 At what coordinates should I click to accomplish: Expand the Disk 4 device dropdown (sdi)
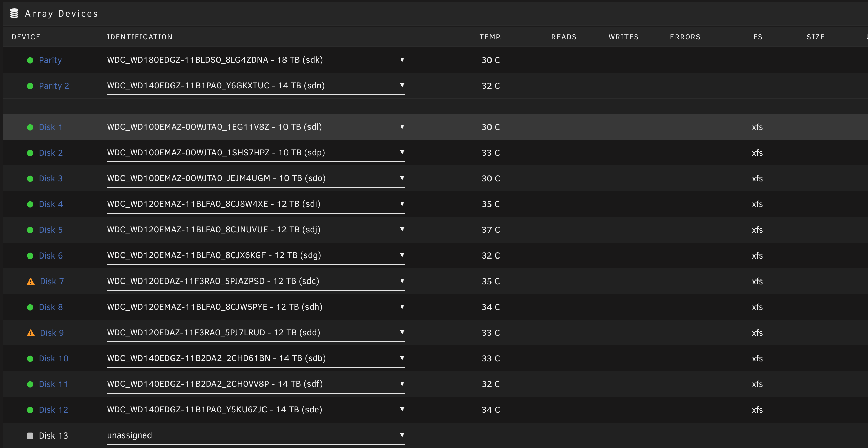coord(255,204)
